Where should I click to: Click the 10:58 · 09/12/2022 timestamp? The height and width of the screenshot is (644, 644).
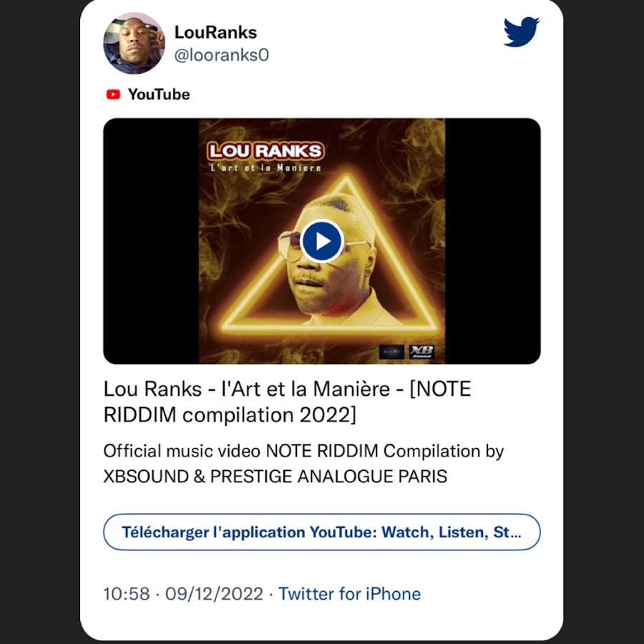pyautogui.click(x=183, y=594)
